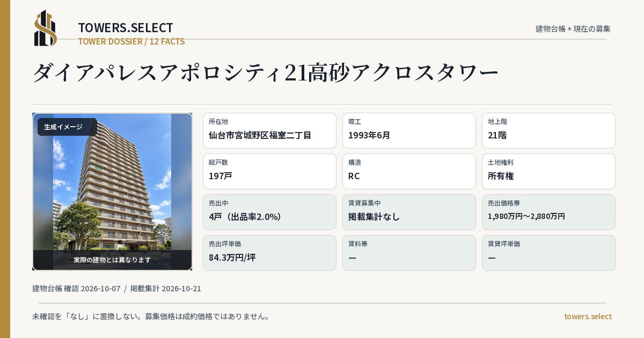Image resolution: width=644 pixels, height=338 pixels.
Task: Select the 竣工 card showing 1993年6月
Action: 409,130
